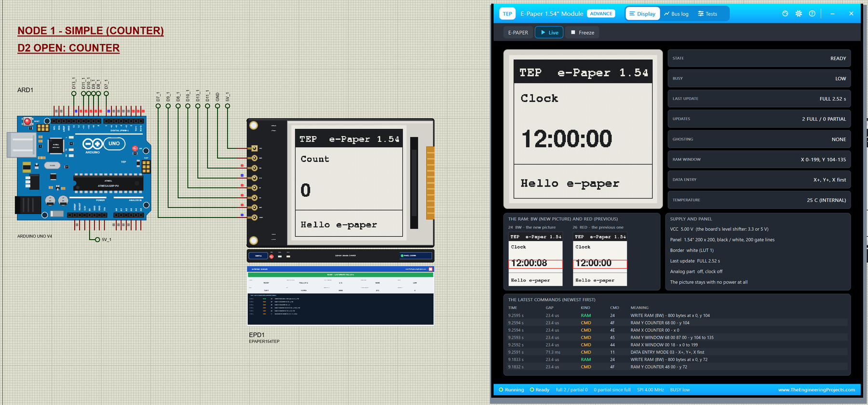Switch to the Tests tab
The image size is (868, 405).
coord(707,13)
